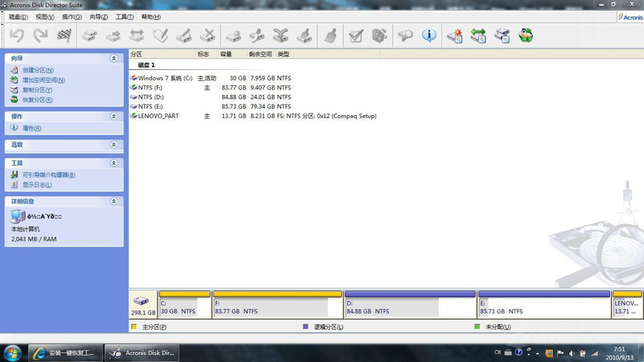Expand the 高级 advanced panel
The image size is (644, 362).
pos(114,145)
